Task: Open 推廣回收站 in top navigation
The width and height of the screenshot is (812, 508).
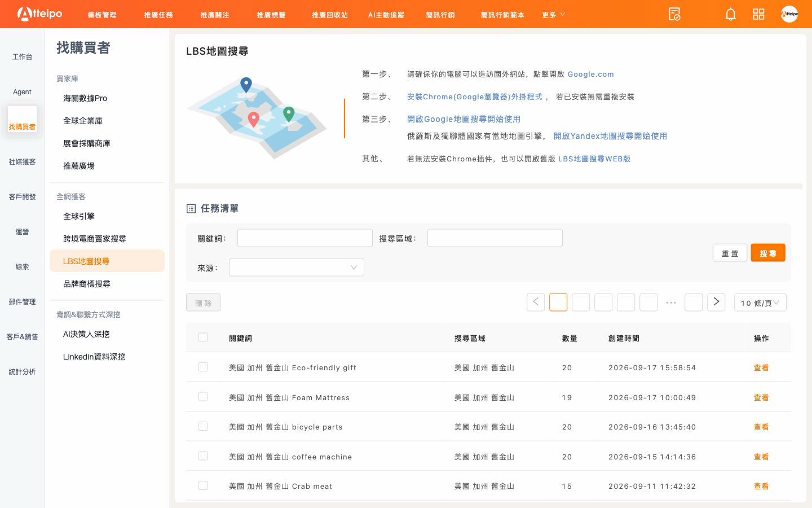Action: (330, 15)
